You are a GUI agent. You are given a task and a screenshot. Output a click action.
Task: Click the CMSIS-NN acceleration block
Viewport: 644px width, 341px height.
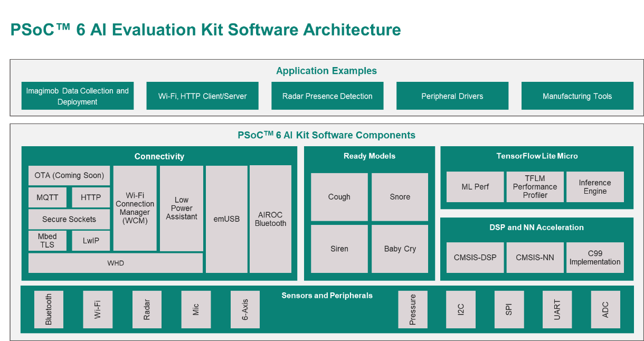pyautogui.click(x=535, y=258)
